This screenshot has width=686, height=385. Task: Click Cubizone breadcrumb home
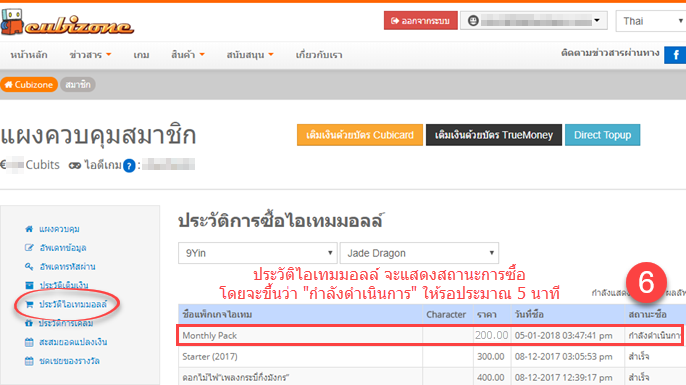click(29, 84)
